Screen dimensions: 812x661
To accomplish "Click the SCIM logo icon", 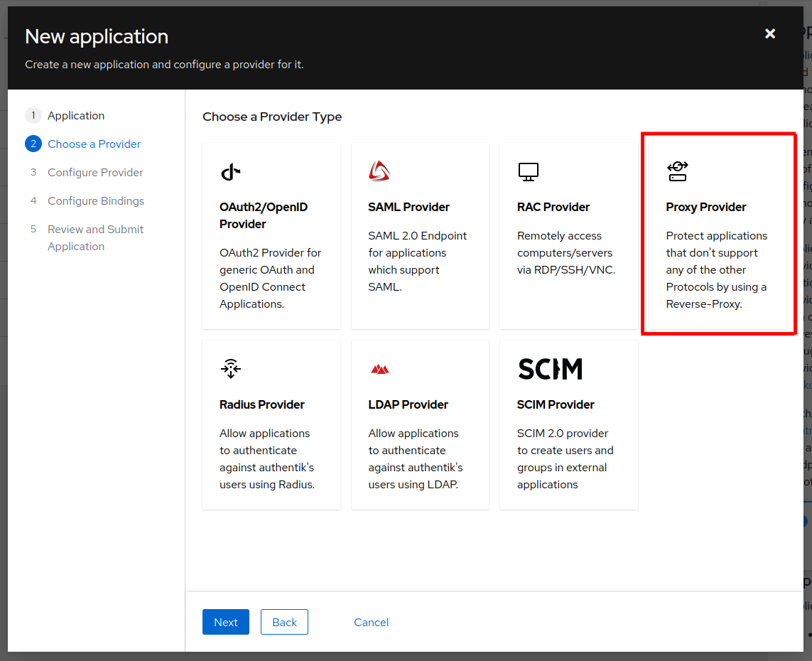I will tap(550, 369).
